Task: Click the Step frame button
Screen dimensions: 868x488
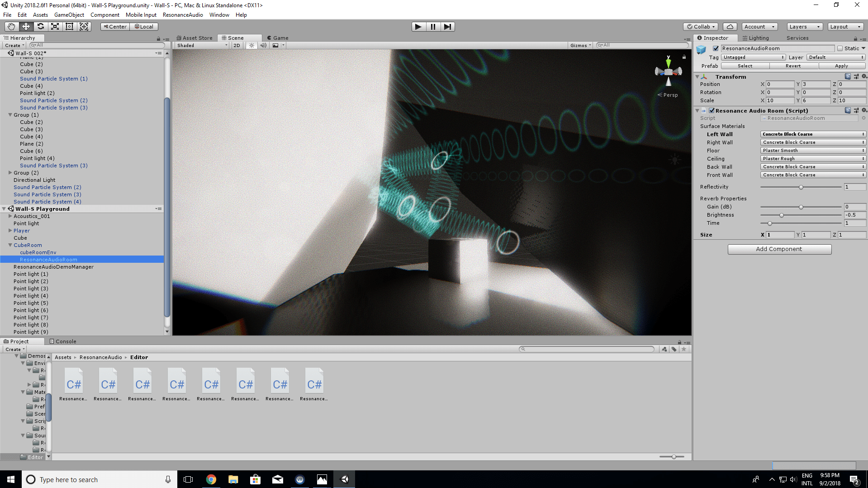Action: click(447, 27)
